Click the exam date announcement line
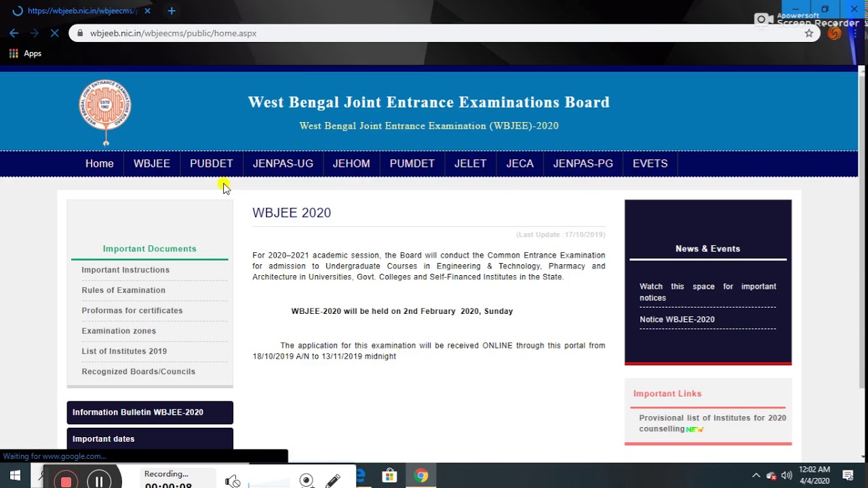The image size is (868, 488). [x=402, y=311]
